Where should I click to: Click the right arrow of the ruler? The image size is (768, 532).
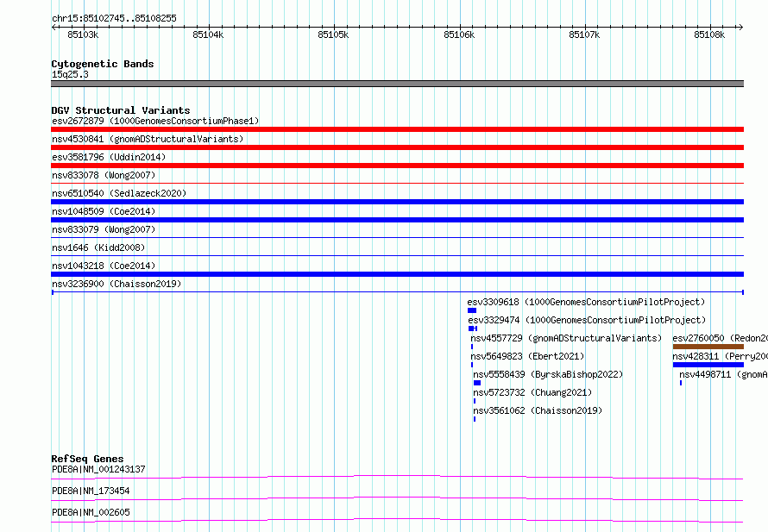click(741, 27)
